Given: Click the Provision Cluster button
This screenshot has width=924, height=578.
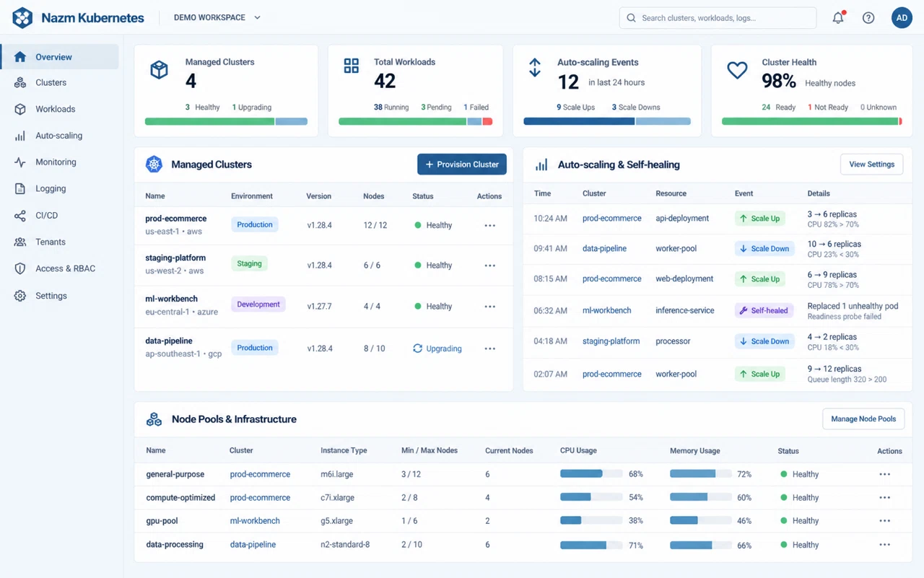Looking at the screenshot, I should point(462,165).
